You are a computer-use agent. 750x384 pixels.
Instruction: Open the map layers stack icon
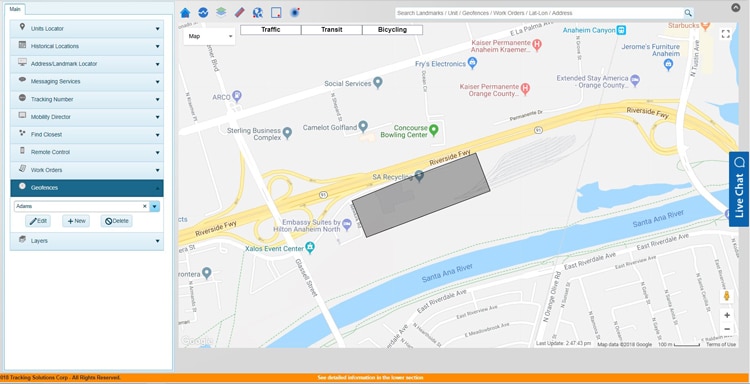221,12
